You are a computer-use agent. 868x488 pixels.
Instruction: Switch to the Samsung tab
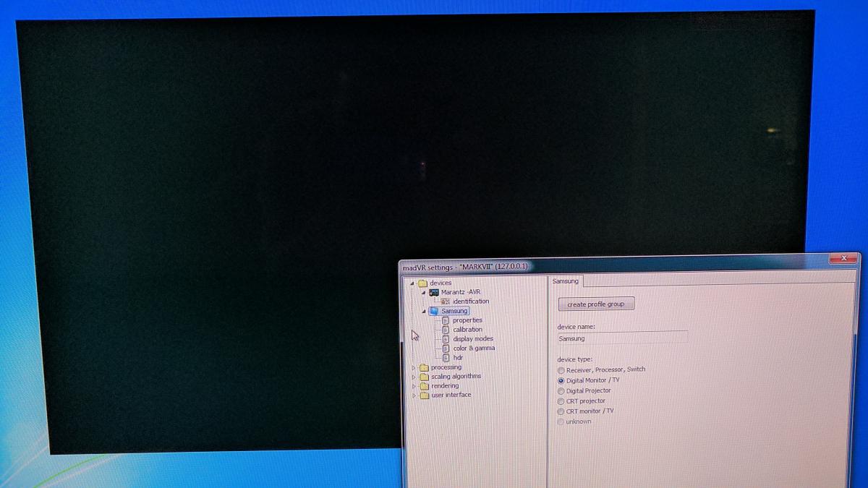(x=566, y=281)
